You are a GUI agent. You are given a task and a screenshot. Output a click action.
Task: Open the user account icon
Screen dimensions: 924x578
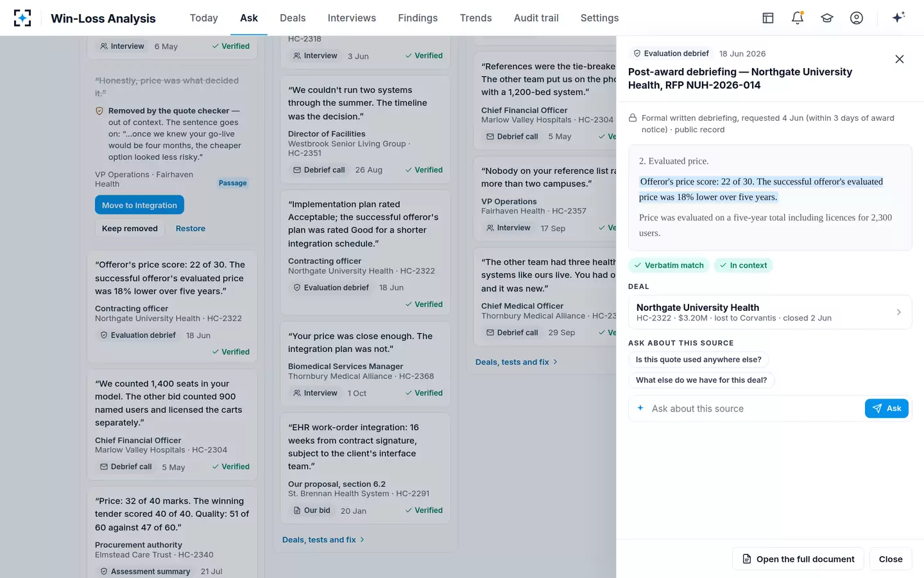pyautogui.click(x=857, y=18)
